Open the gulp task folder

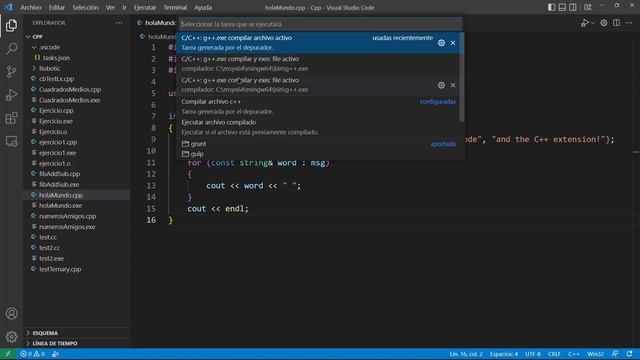tap(320, 154)
